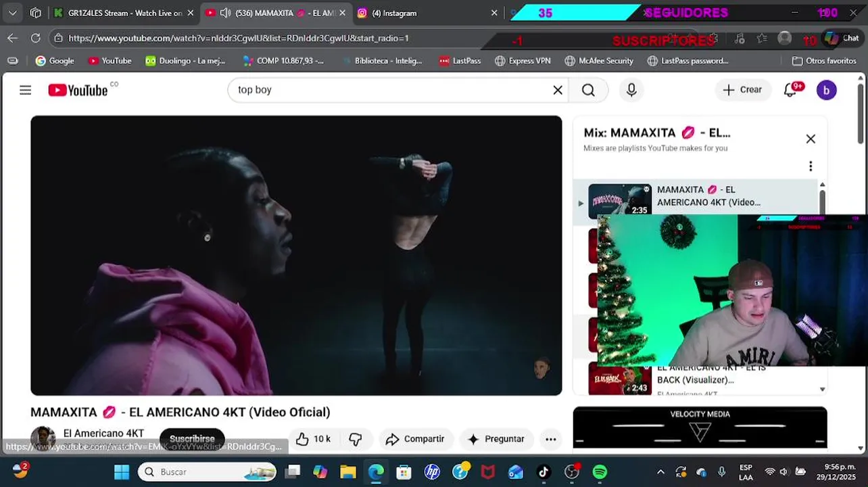Open the Biblioteca - Intelig... bookmark

[381, 61]
